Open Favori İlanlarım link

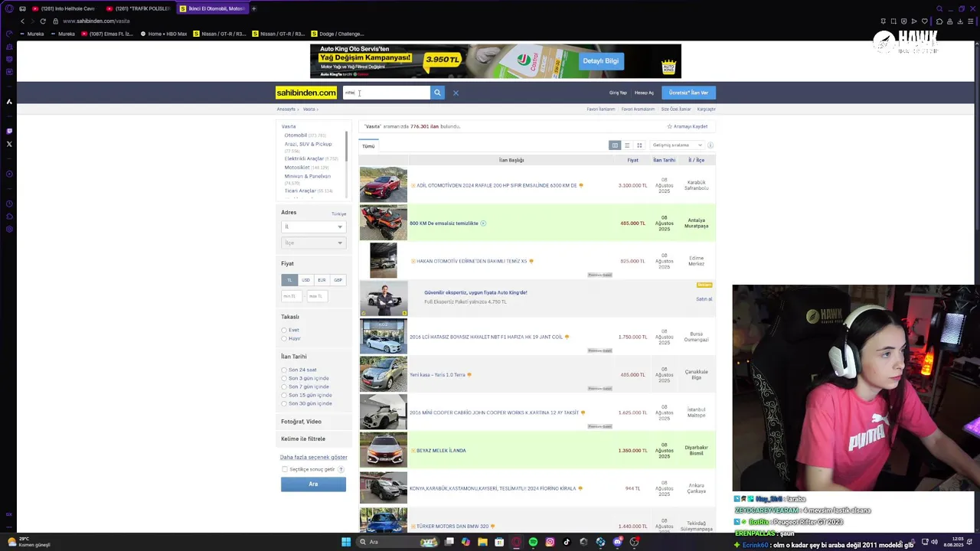(x=601, y=109)
